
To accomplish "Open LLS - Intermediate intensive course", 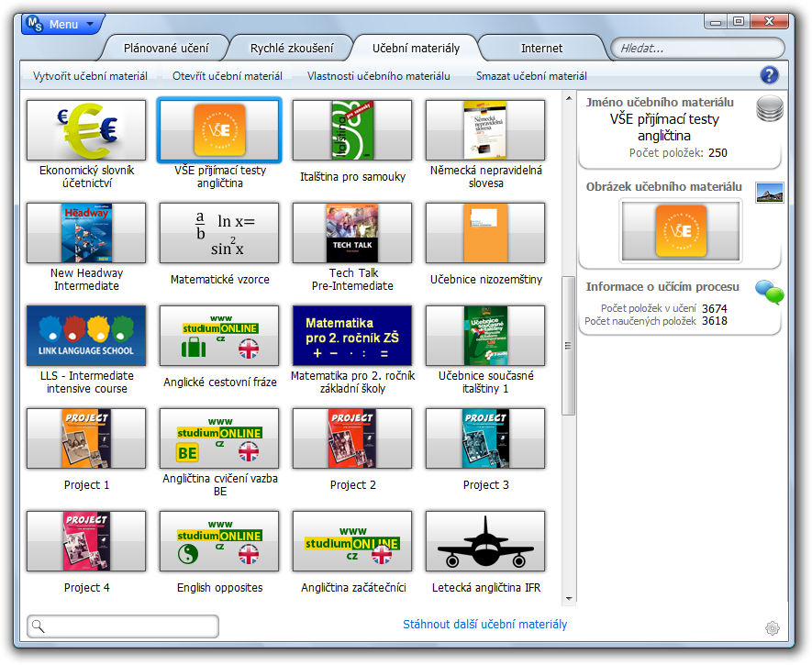I will click(x=86, y=336).
